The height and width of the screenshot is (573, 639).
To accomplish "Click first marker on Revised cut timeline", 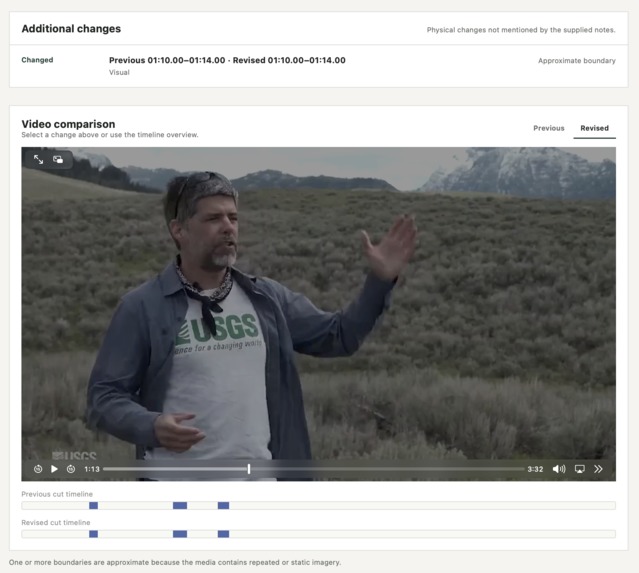I will tap(93, 534).
